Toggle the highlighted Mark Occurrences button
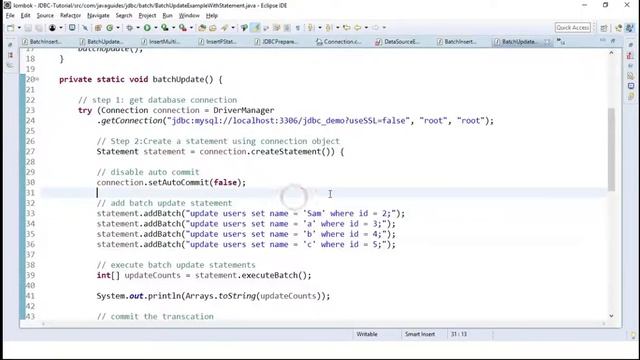The image size is (640, 360). 256,28
